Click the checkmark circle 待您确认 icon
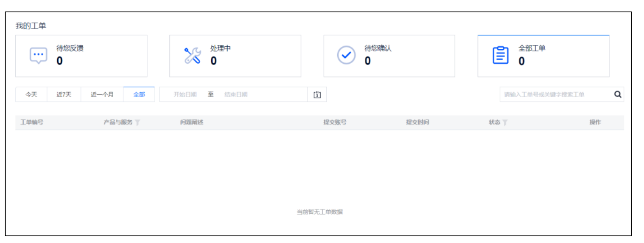This screenshot has height=243, width=644. point(346,55)
